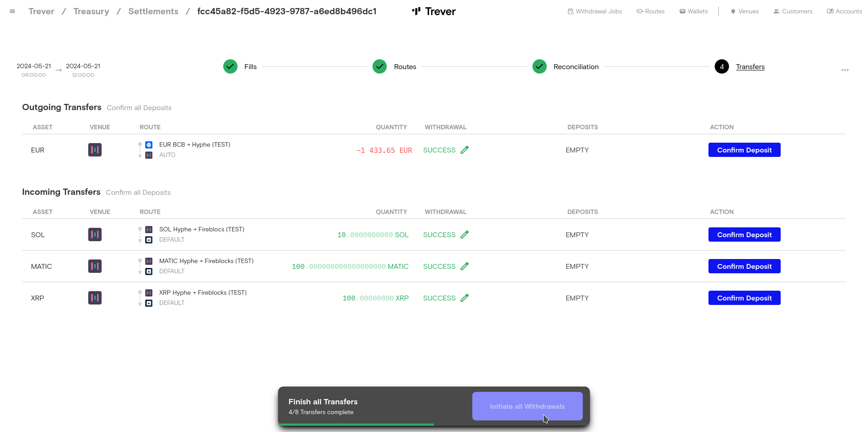This screenshot has height=432, width=868.
Task: Click the EUR row venue icon
Action: tap(95, 150)
